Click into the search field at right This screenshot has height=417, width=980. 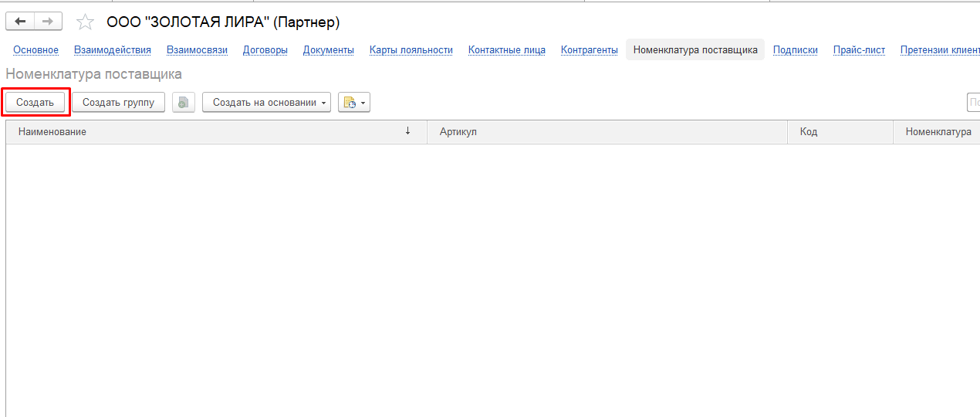click(973, 103)
